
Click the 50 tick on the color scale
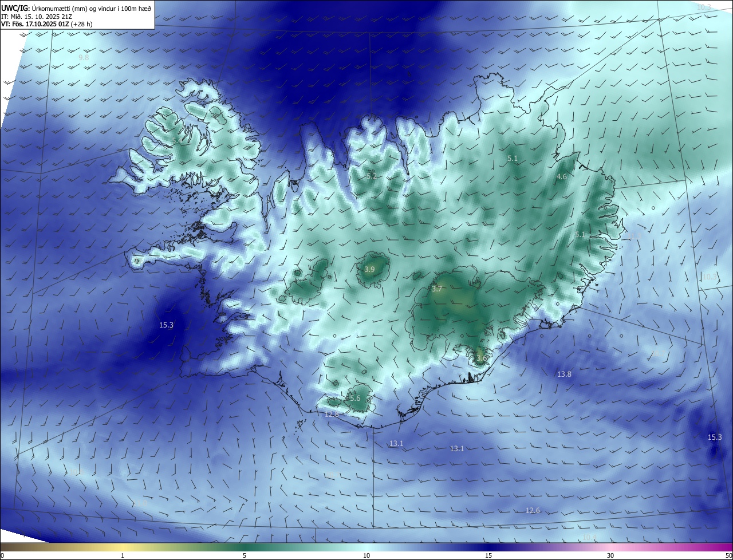(x=728, y=555)
